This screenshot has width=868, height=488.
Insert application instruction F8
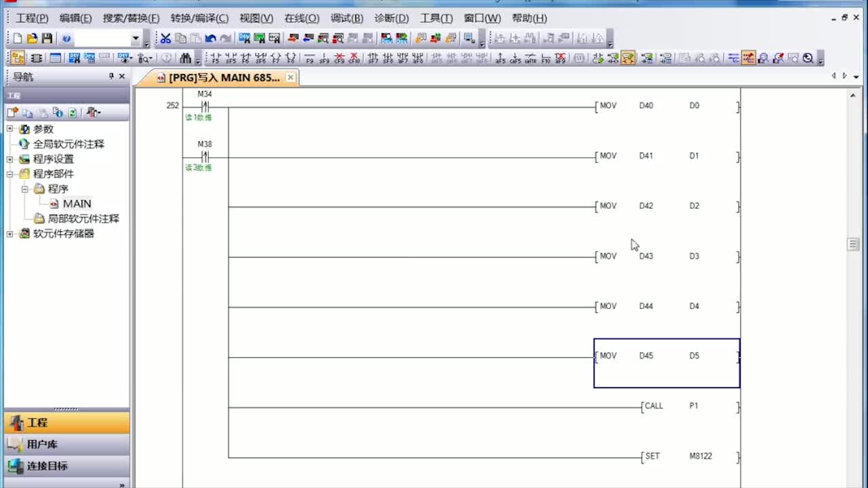(290, 58)
